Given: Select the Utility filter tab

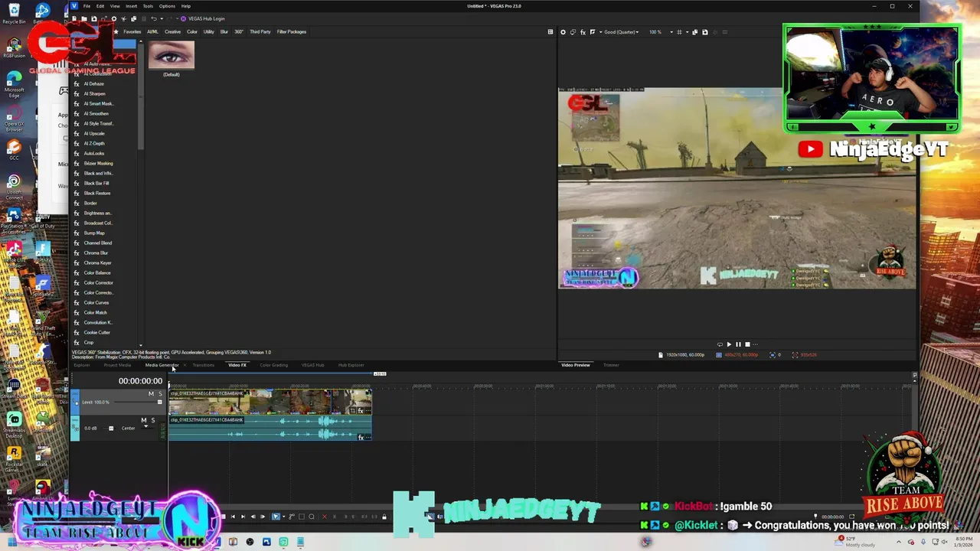Looking at the screenshot, I should [208, 32].
